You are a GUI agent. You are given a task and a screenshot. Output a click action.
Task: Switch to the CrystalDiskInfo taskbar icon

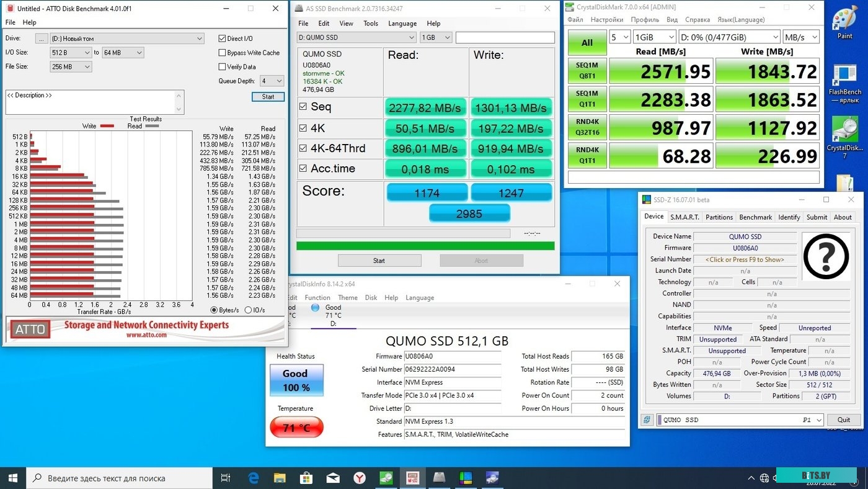[492, 478]
